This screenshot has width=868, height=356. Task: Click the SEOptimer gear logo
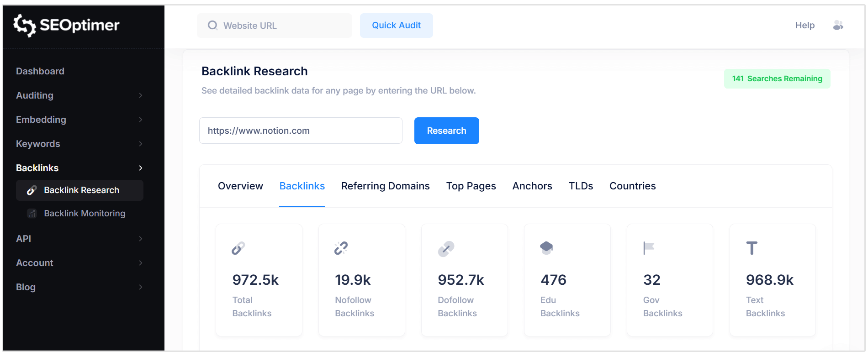(25, 25)
